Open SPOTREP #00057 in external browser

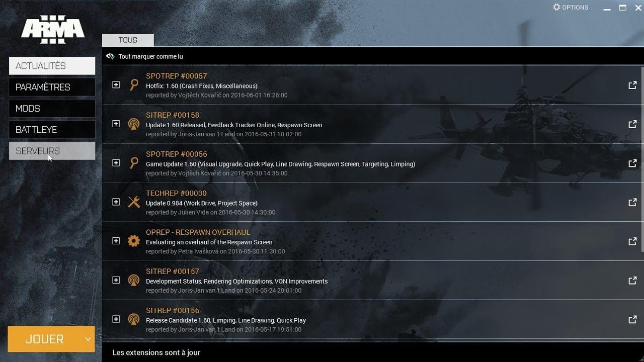coord(632,85)
